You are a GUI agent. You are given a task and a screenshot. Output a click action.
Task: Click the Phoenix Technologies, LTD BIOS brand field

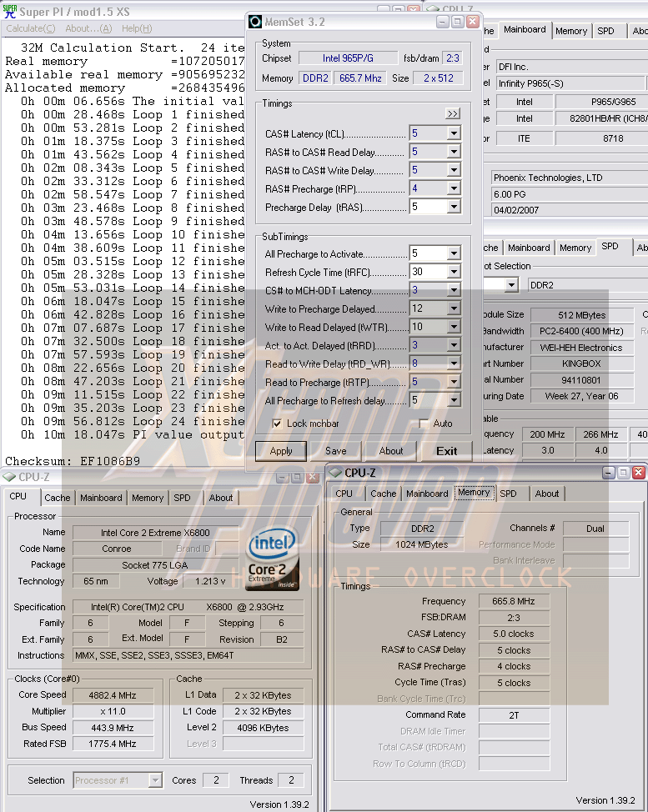pyautogui.click(x=570, y=178)
